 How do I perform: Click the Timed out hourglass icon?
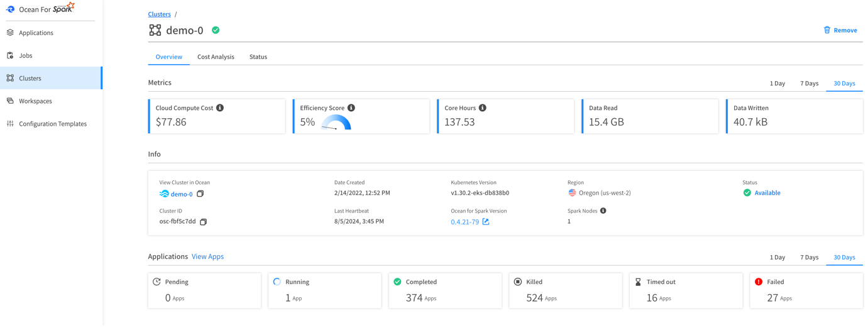click(x=638, y=282)
